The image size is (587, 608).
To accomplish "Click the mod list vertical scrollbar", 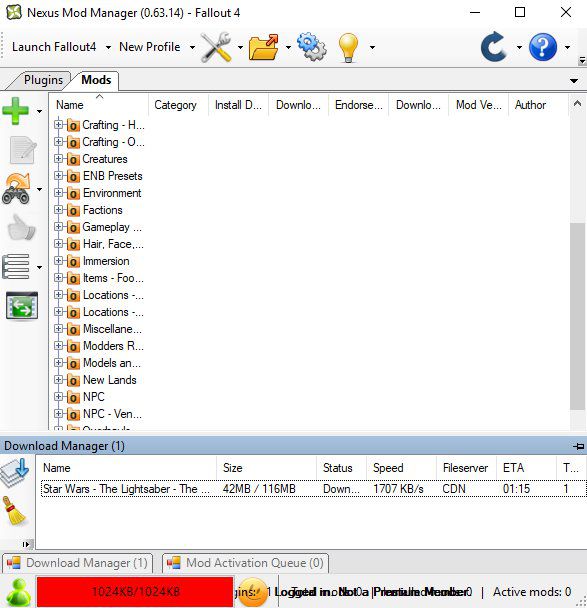I will [x=577, y=316].
